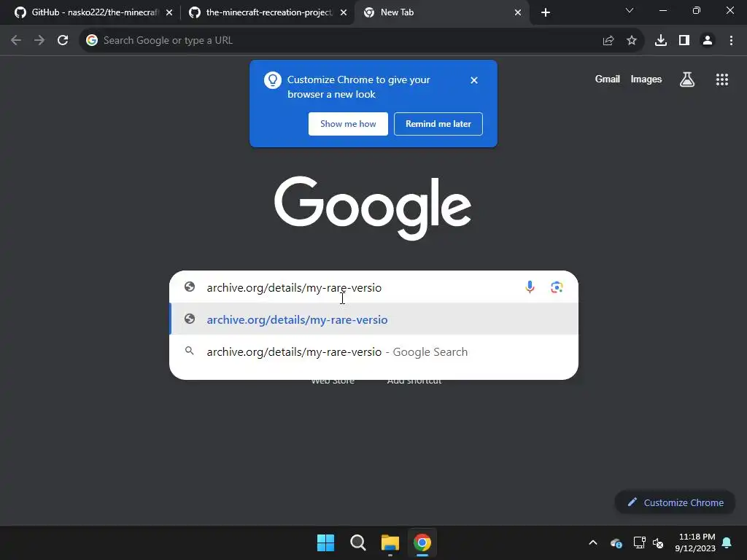Image resolution: width=747 pixels, height=560 pixels.
Task: Open a new tab with plus button
Action: click(546, 12)
